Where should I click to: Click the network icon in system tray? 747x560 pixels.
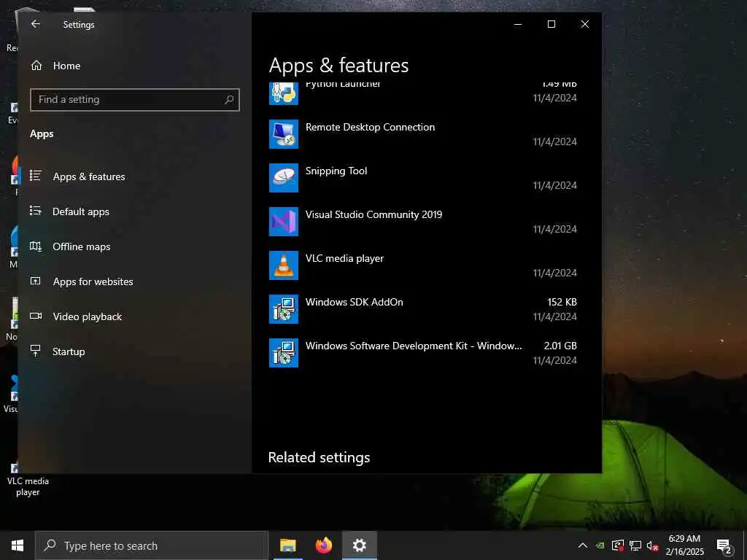[x=635, y=545]
